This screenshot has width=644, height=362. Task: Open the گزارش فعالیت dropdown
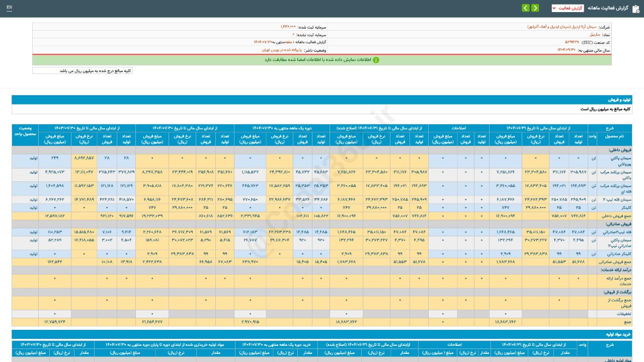tap(568, 8)
